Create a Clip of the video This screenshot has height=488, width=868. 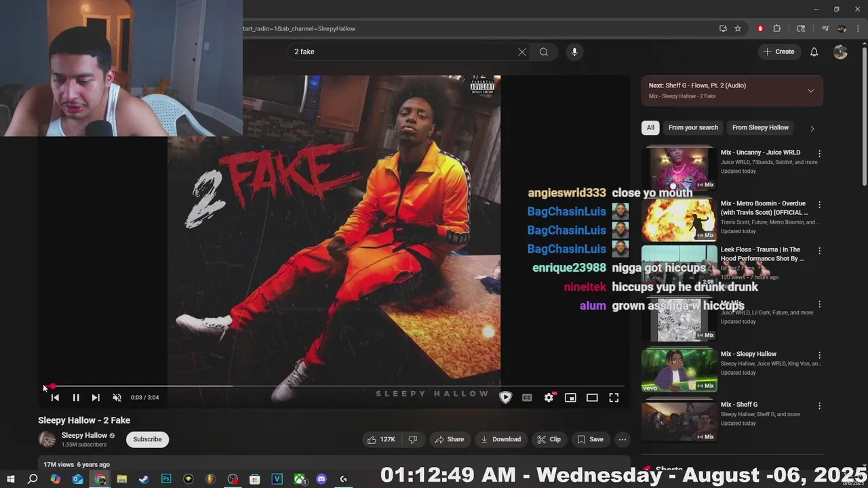[x=549, y=439]
